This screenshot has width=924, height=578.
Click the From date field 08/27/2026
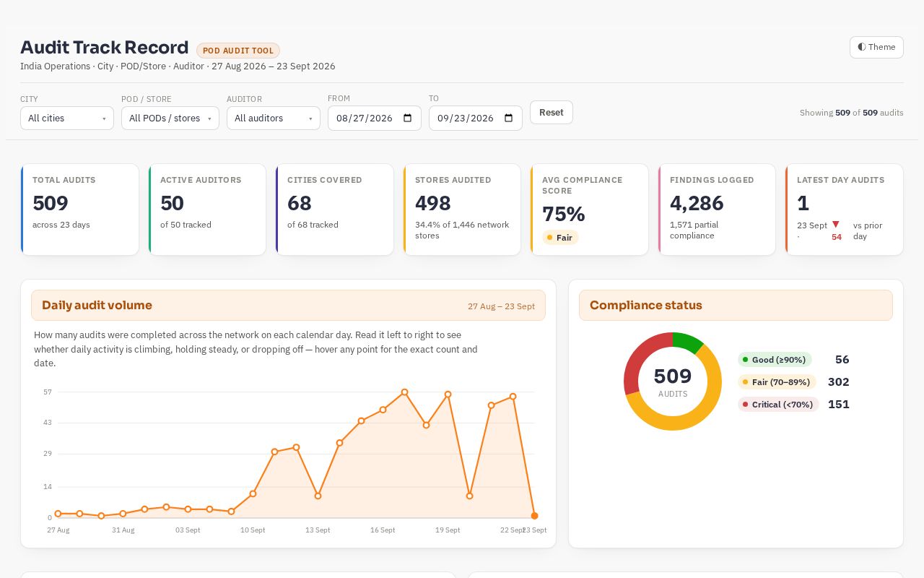click(375, 118)
